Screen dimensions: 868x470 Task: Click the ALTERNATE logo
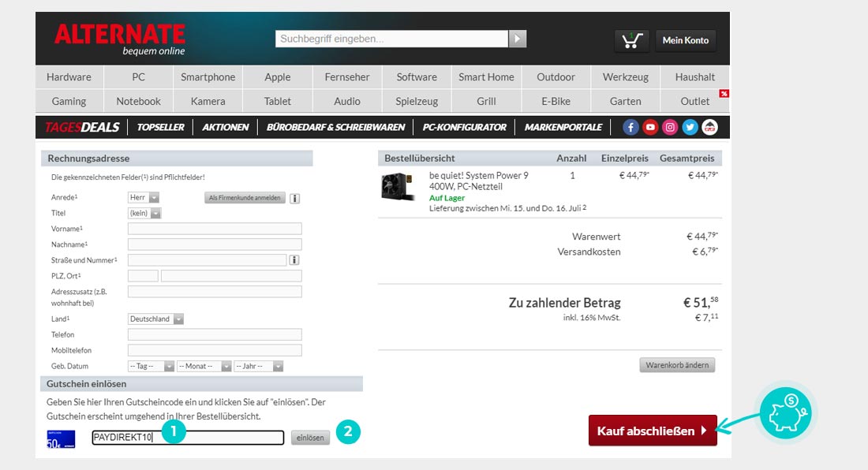click(x=120, y=39)
